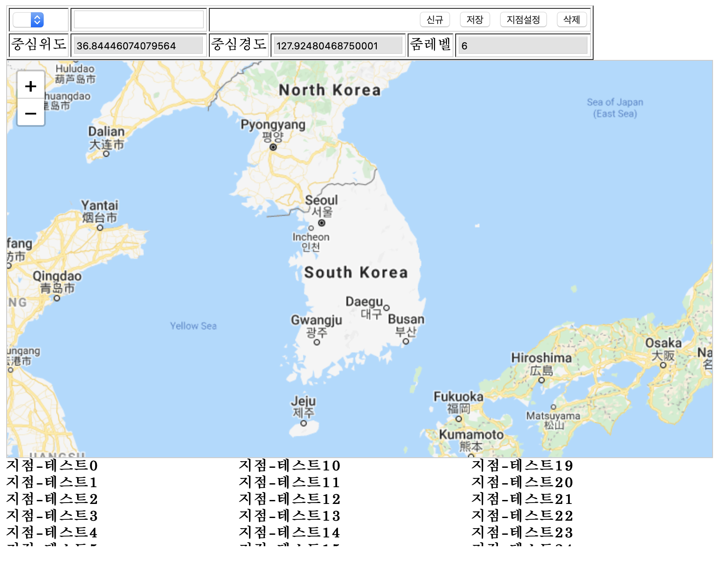Screen dimensions: 728x570
Task: Click the North Korea country label
Action: (330, 90)
